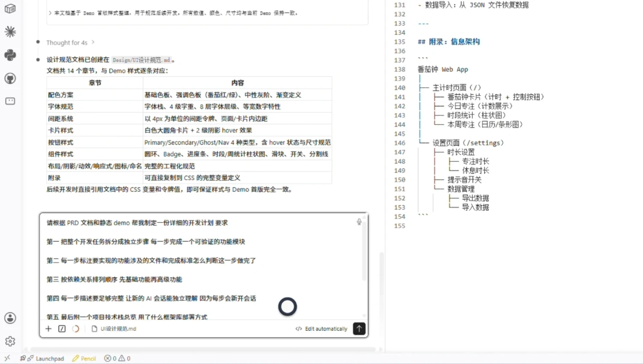Click line number 135 in the gutter
The image size is (643, 364).
pos(400,42)
